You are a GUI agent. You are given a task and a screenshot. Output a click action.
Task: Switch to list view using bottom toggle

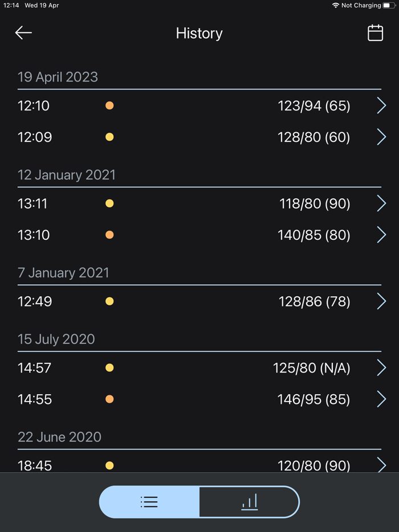[149, 502]
